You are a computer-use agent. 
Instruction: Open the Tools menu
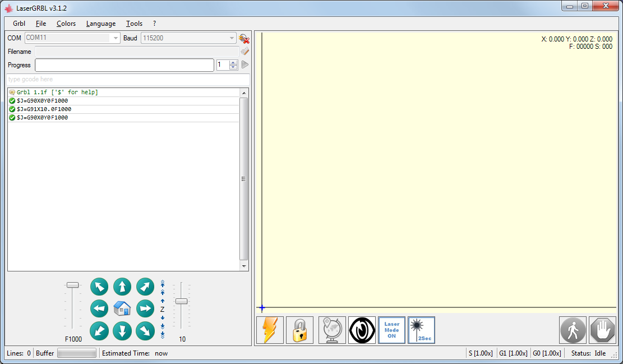coord(134,24)
